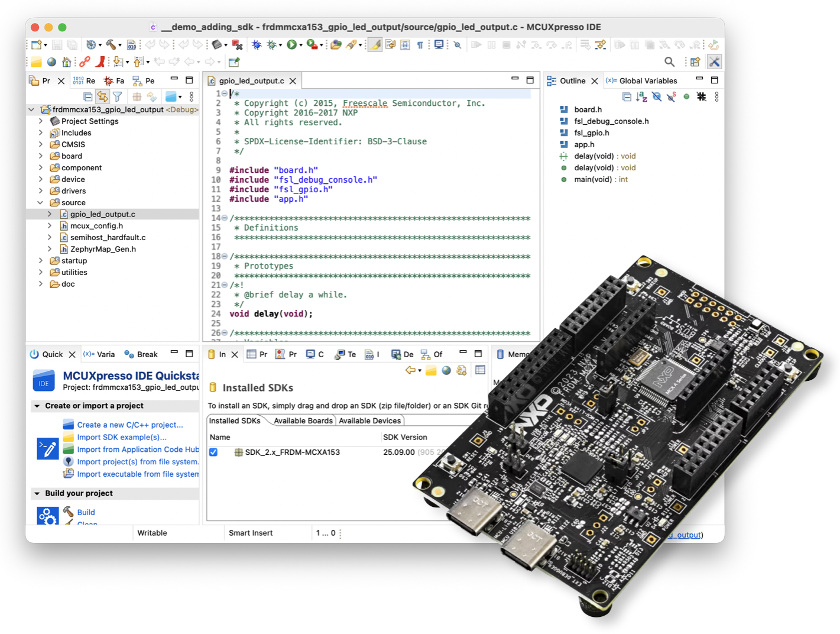Toggle Outline hide non-public members green dot

(686, 96)
